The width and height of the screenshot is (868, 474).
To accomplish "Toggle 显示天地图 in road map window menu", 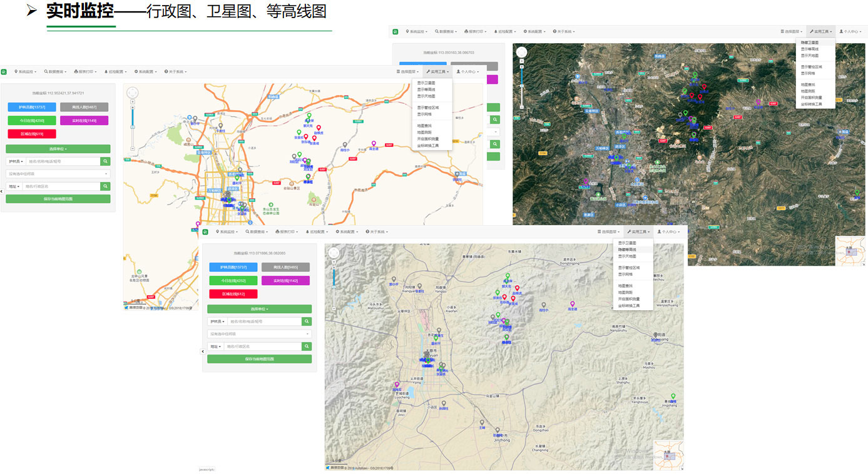I will (x=427, y=96).
